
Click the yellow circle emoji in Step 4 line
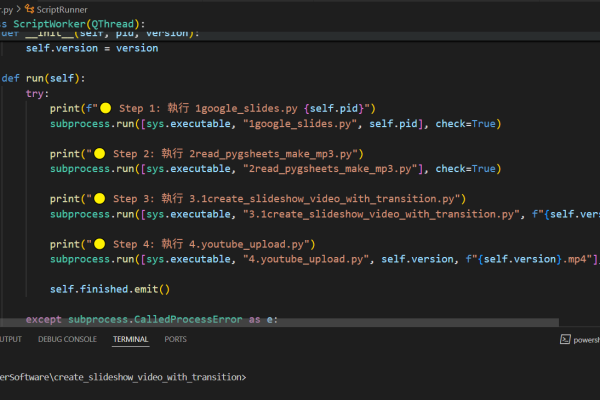98,244
